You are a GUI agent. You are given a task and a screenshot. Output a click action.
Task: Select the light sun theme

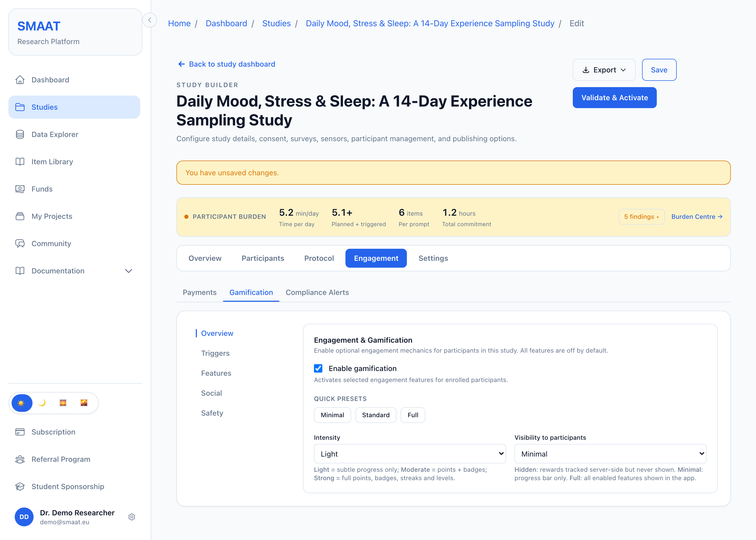[x=22, y=403]
